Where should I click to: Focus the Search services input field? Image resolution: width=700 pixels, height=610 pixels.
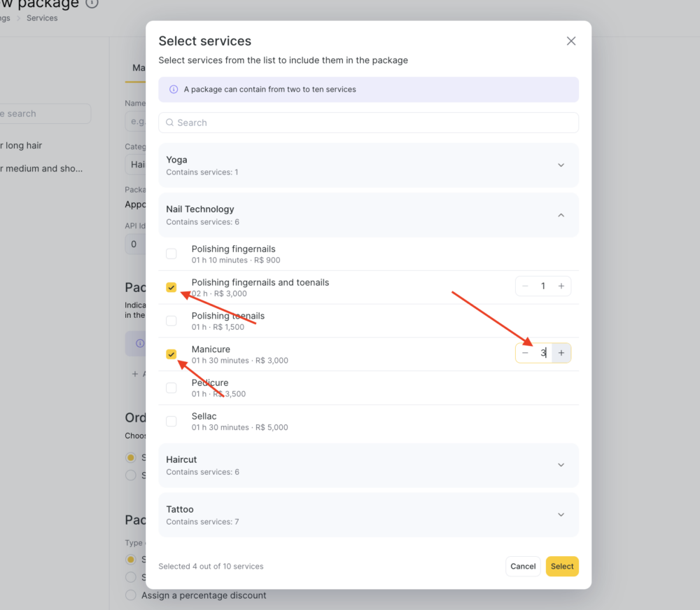pos(368,123)
